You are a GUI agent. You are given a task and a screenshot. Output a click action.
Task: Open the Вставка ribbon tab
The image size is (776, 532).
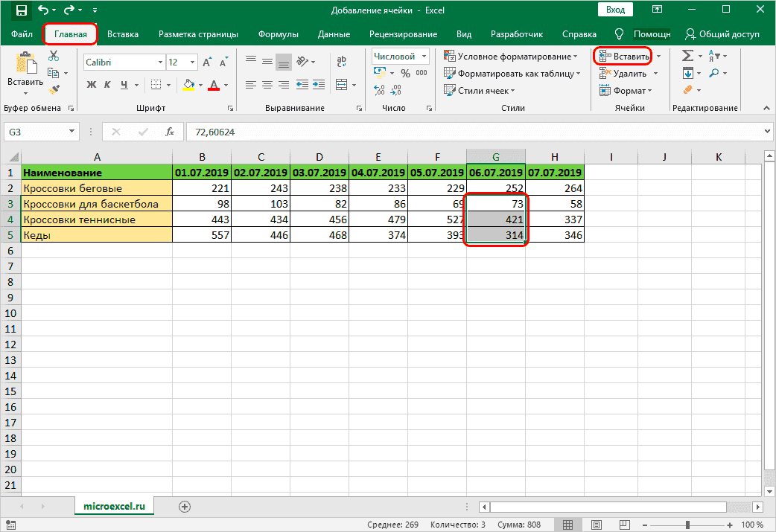click(x=122, y=34)
